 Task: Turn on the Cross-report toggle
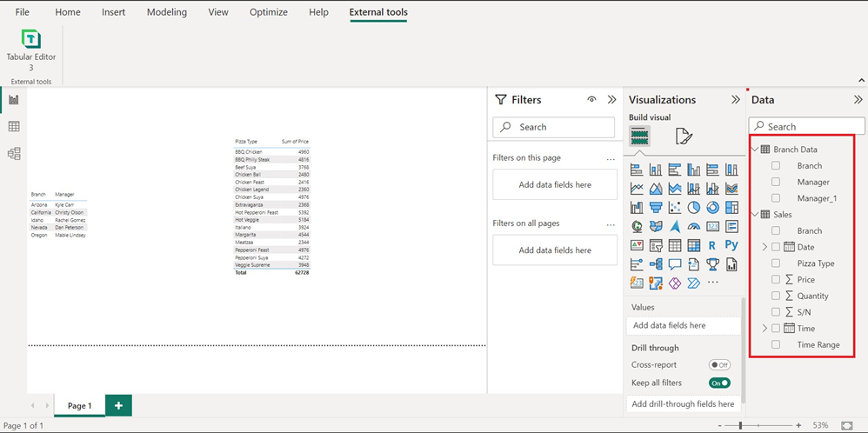[719, 365]
